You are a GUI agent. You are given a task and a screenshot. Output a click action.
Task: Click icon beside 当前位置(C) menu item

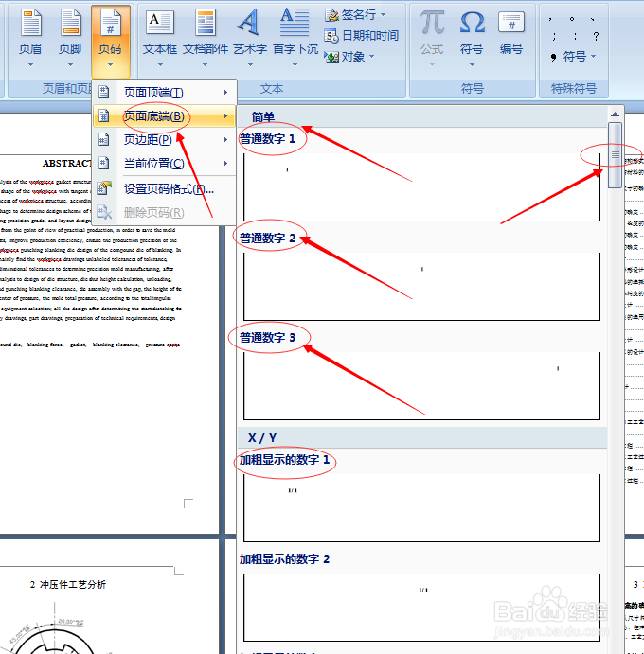point(103,163)
